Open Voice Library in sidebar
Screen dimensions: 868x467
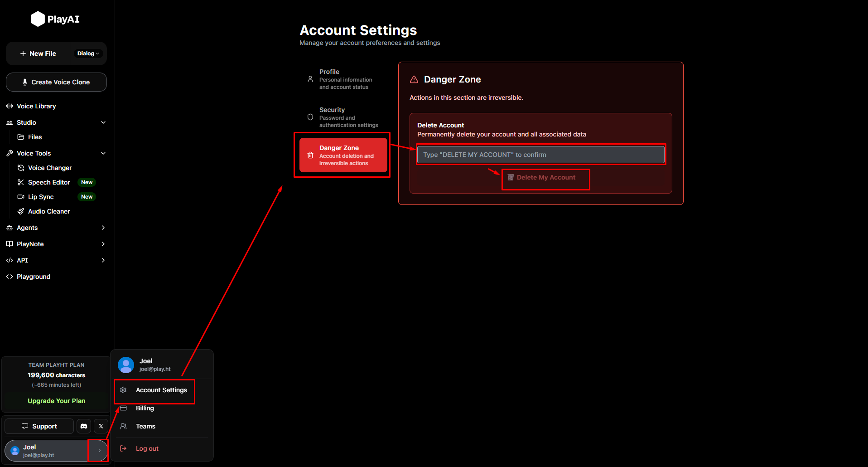point(36,106)
